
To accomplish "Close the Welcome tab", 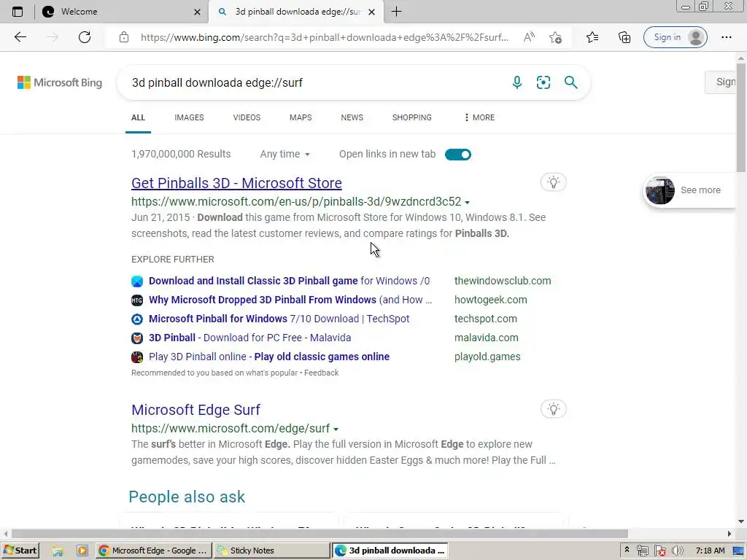I will pyautogui.click(x=197, y=12).
